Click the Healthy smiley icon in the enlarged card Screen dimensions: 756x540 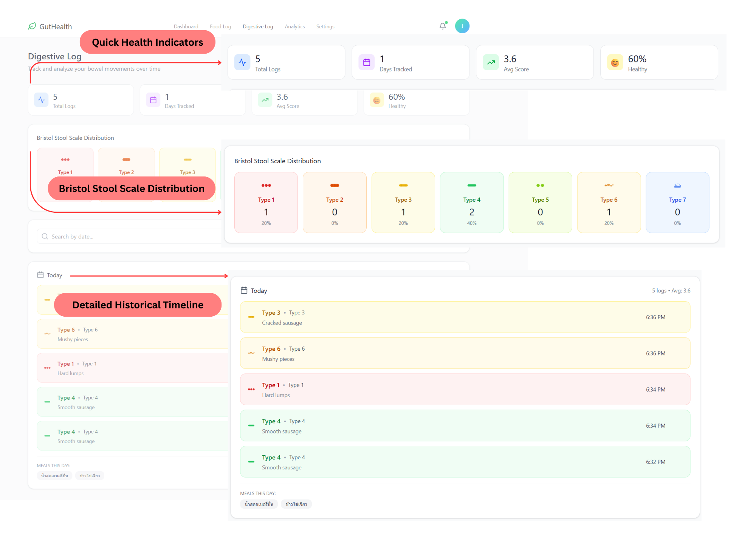pyautogui.click(x=615, y=62)
